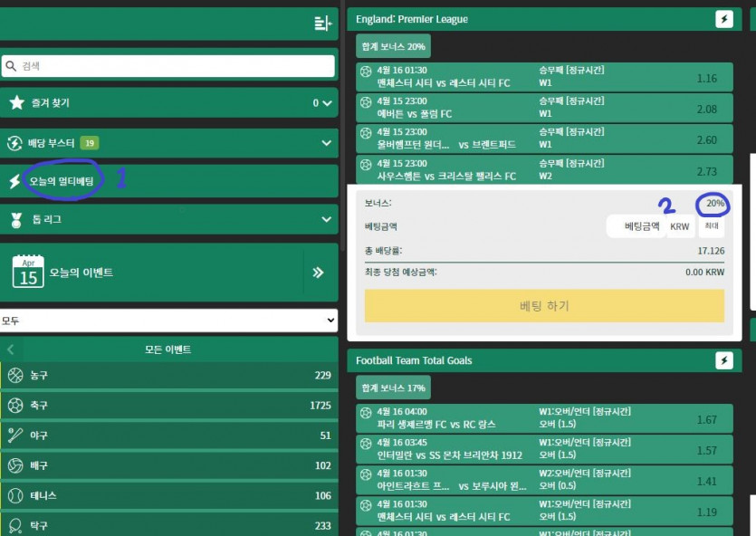Screen dimensions: 756x536
Task: Expand the 배당 부스터 section chevron
Action: [327, 143]
